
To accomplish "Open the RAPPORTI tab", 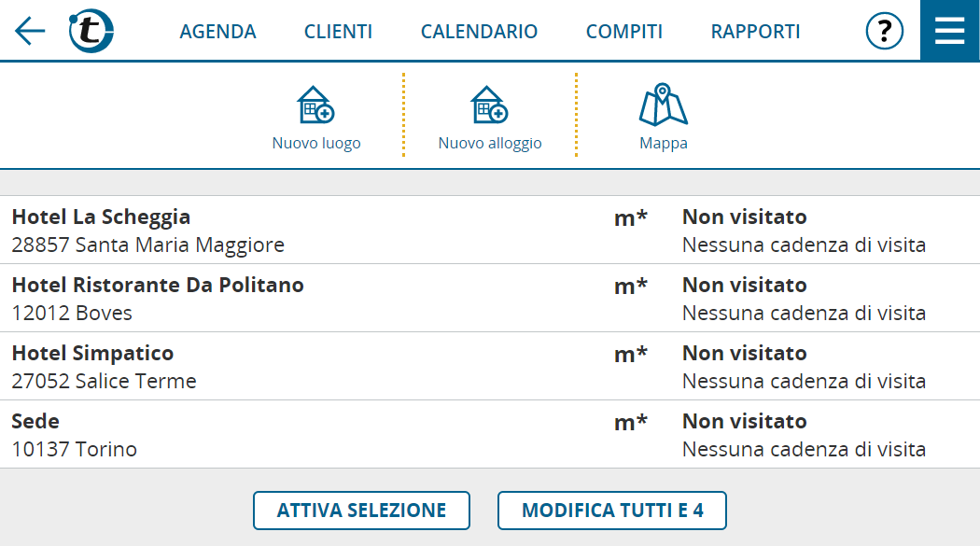I will pyautogui.click(x=755, y=31).
